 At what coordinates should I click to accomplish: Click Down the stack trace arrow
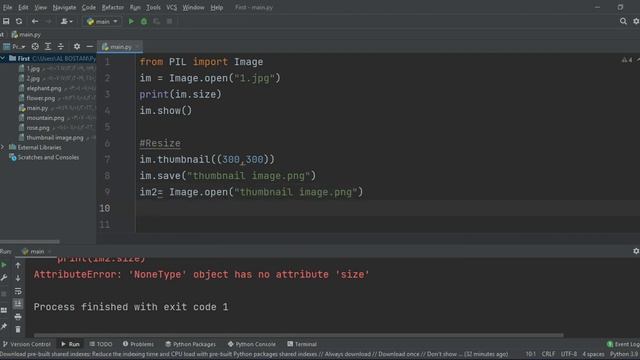tap(18, 278)
